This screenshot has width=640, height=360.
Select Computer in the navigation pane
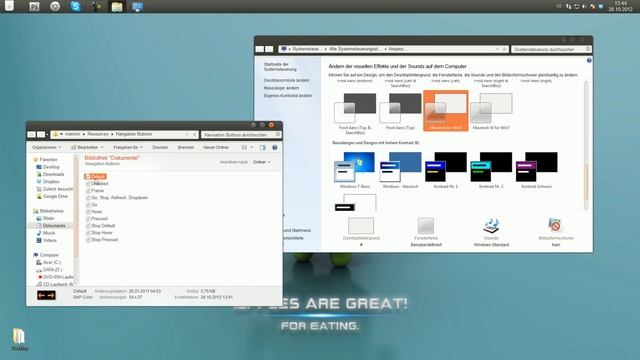(49, 255)
